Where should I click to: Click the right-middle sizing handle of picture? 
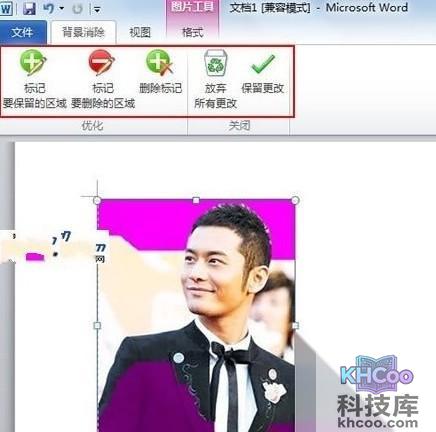[x=295, y=325]
